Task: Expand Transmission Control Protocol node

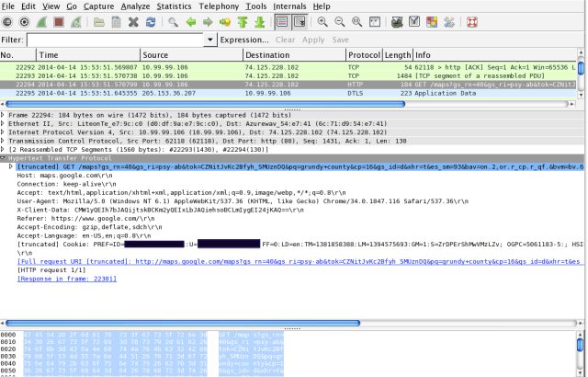Action: click(3, 141)
